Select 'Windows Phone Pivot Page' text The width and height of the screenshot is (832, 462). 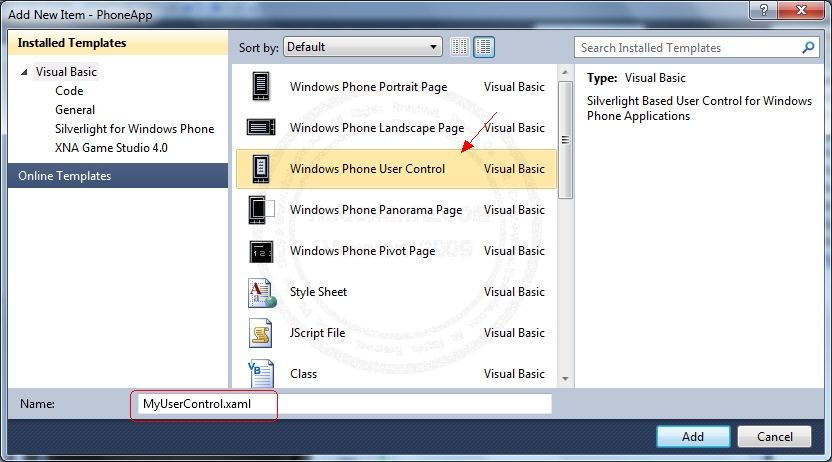click(x=362, y=251)
